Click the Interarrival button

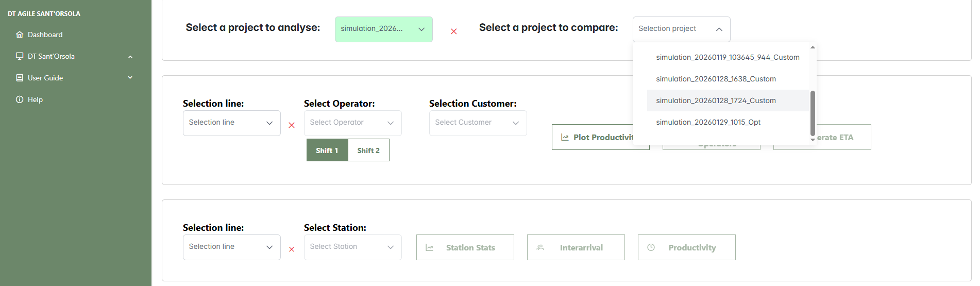(x=576, y=247)
